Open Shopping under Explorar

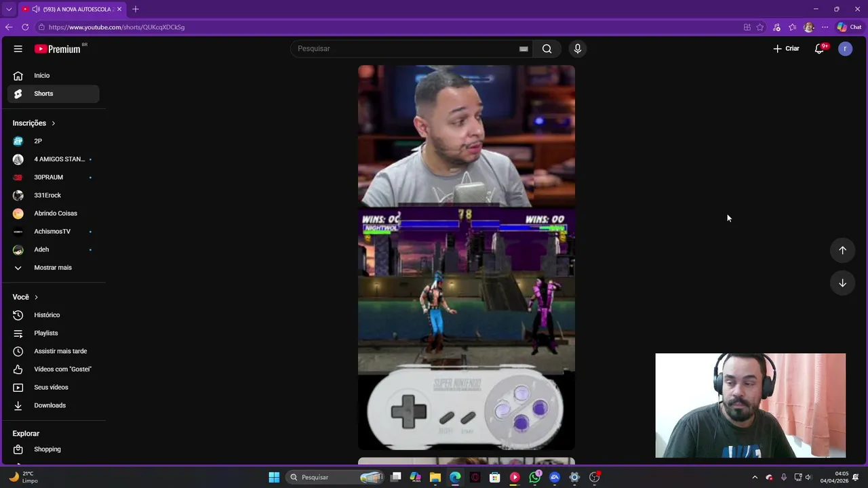[53, 449]
